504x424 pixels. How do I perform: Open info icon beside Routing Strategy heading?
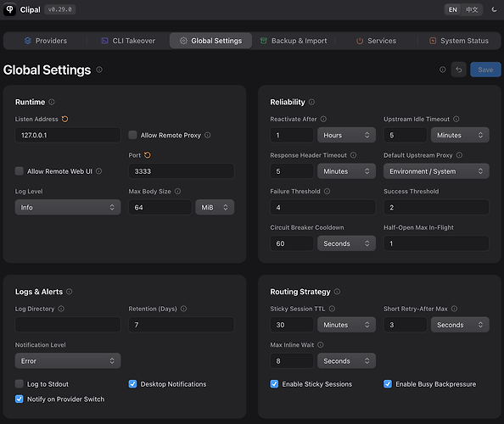[337, 292]
